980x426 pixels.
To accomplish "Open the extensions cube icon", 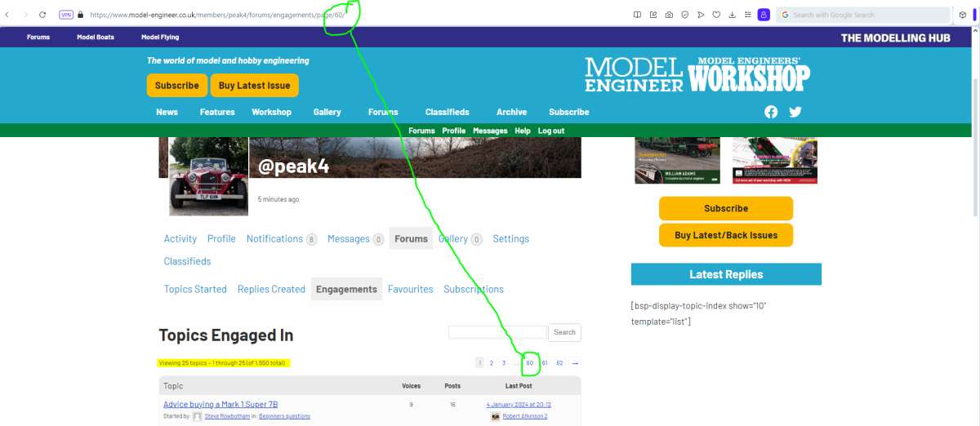I will point(963,15).
